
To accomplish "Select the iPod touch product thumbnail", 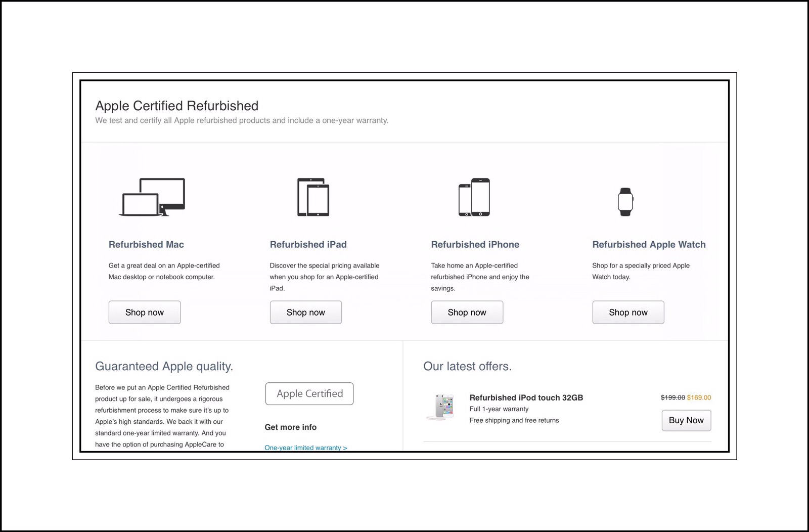I will (x=441, y=406).
